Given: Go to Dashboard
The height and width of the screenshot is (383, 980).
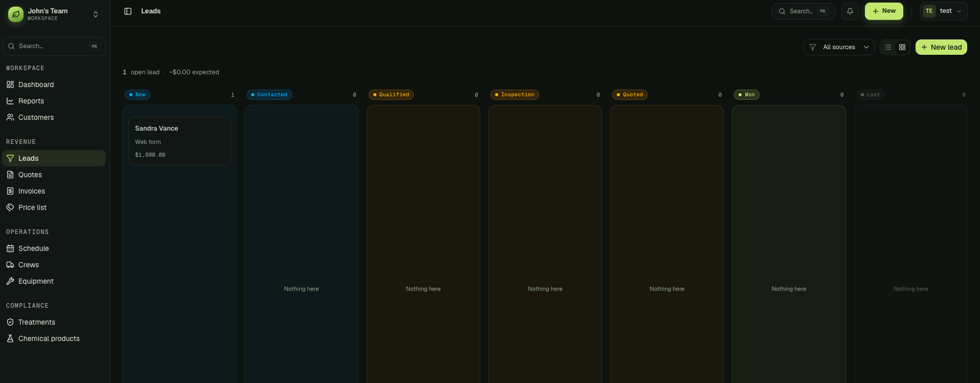Looking at the screenshot, I should [x=54, y=84].
